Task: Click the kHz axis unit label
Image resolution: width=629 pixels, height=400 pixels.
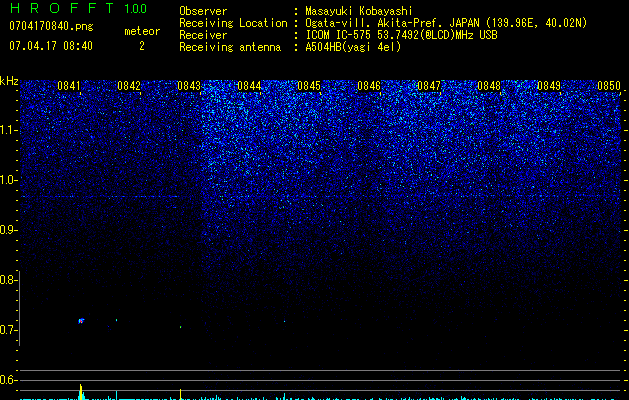Action: (x=9, y=81)
